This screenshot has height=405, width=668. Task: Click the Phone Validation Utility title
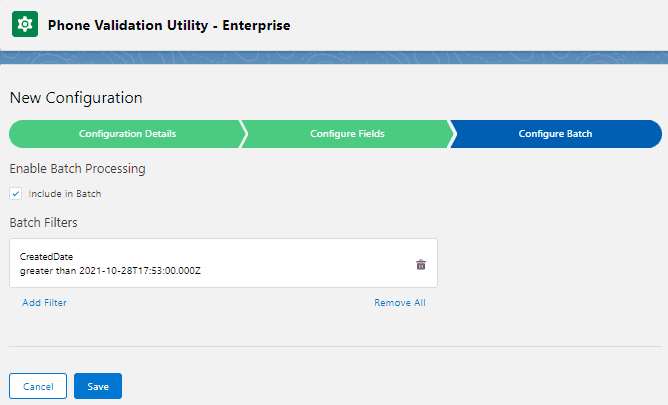(x=169, y=25)
